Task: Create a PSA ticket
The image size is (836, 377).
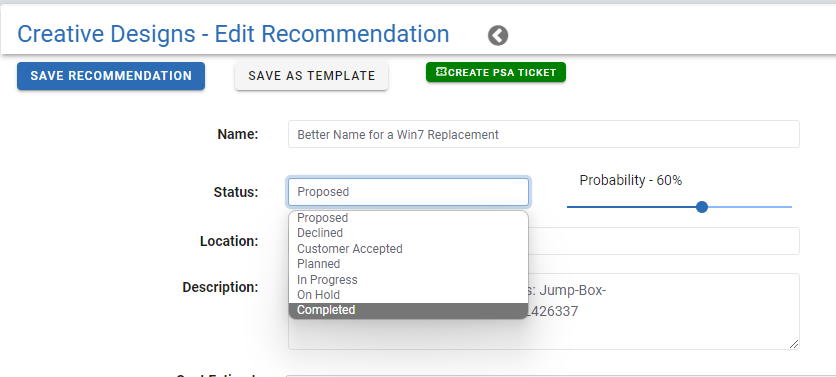Action: tap(495, 72)
